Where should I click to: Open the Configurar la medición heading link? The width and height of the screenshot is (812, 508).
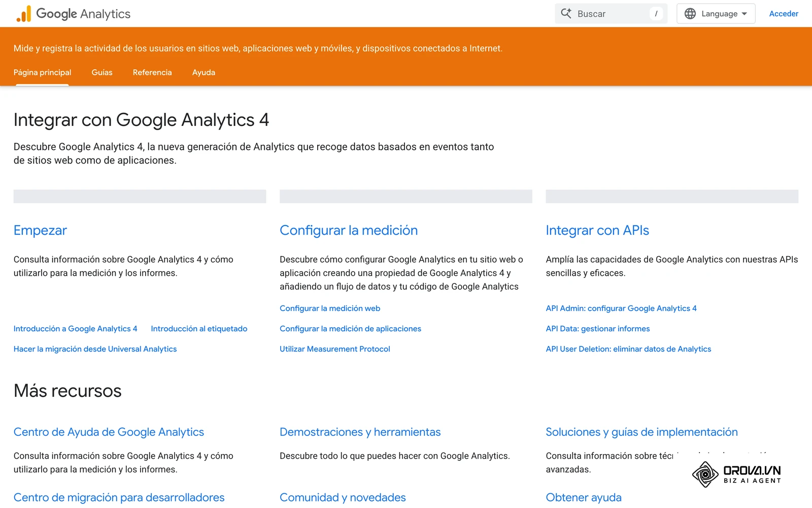349,230
